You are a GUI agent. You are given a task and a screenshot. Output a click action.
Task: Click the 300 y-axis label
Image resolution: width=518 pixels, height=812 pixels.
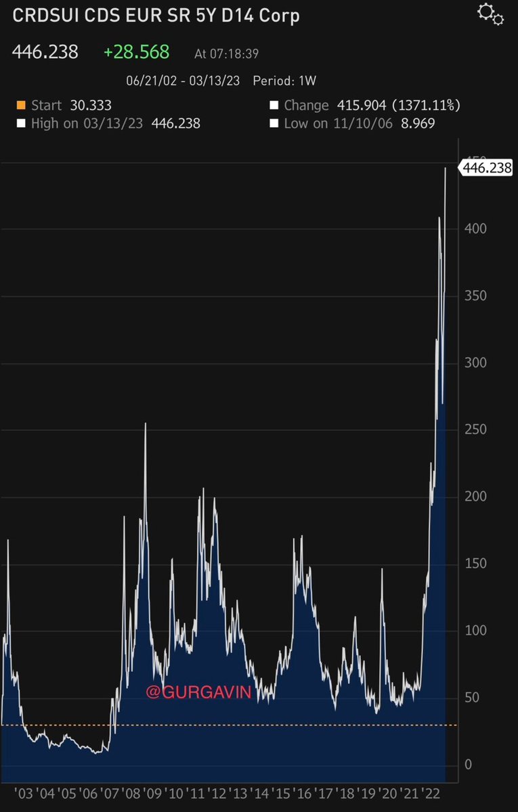475,363
